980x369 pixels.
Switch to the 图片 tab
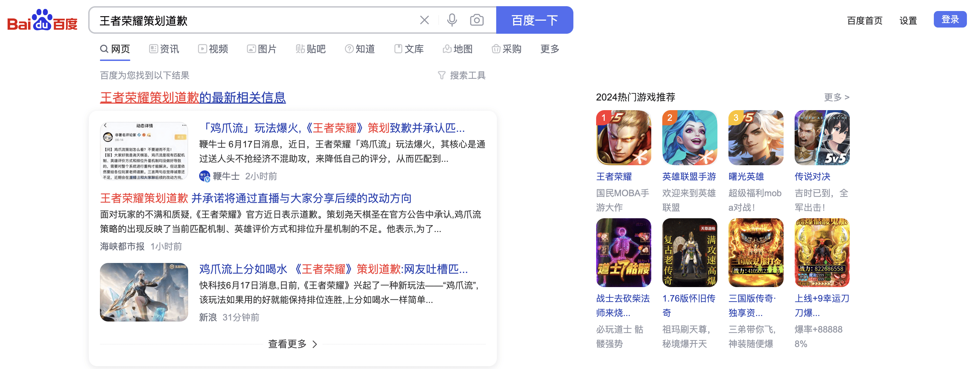tap(262, 49)
